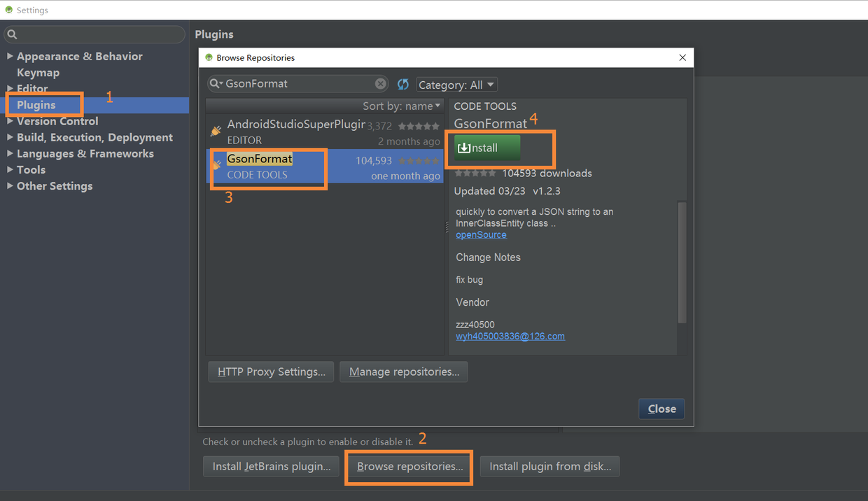Install the GsonFormat plugin
The width and height of the screenshot is (868, 501).
(487, 148)
